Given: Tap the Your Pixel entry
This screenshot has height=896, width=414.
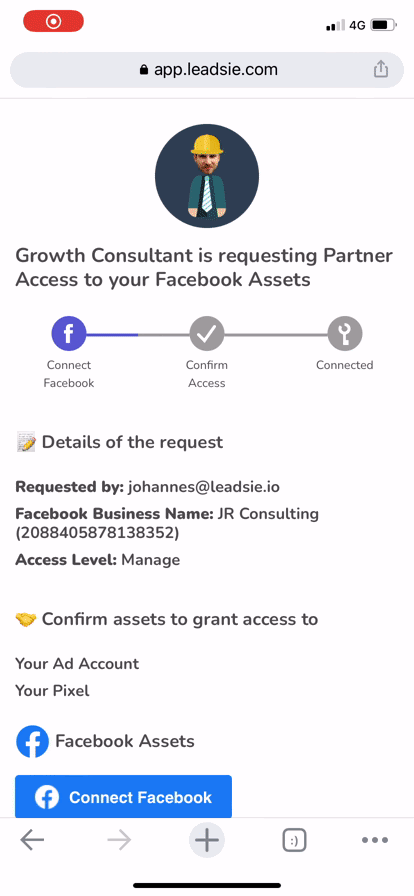Looking at the screenshot, I should [53, 691].
